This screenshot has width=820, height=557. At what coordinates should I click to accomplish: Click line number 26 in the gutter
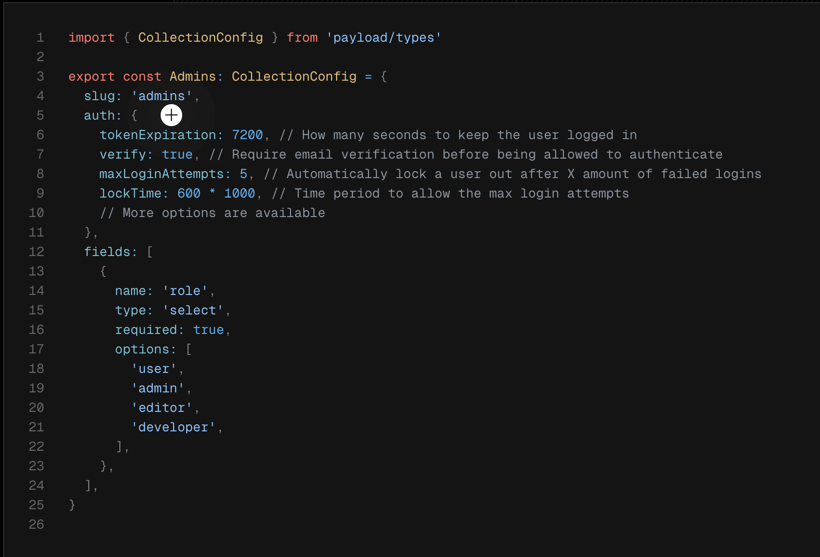point(36,524)
